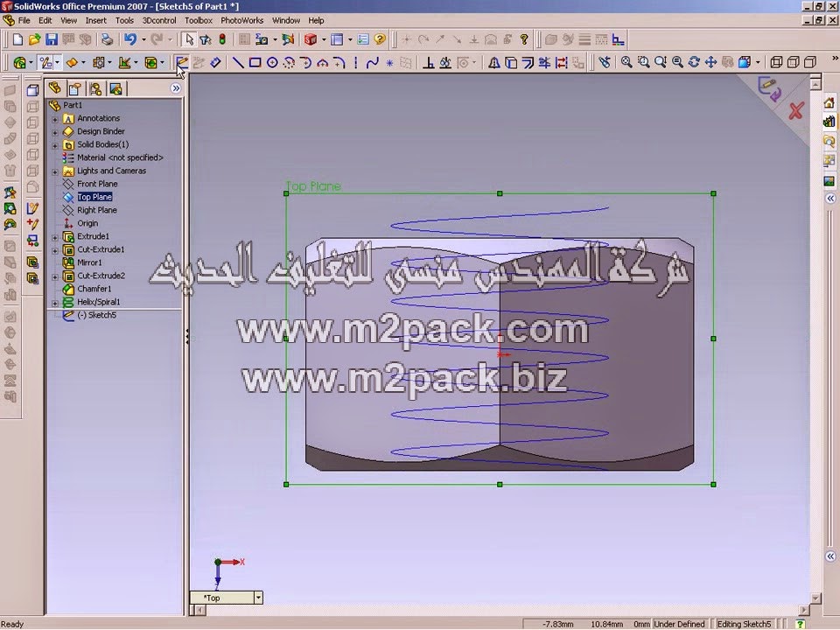Select (-) Sketch5 in the tree
Viewport: 840px width, 630px height.
(96, 315)
